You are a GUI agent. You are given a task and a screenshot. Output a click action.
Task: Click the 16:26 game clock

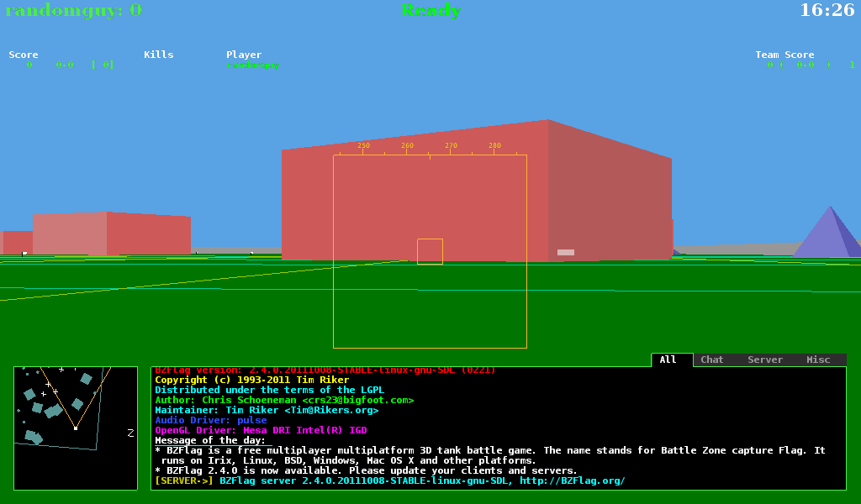827,10
